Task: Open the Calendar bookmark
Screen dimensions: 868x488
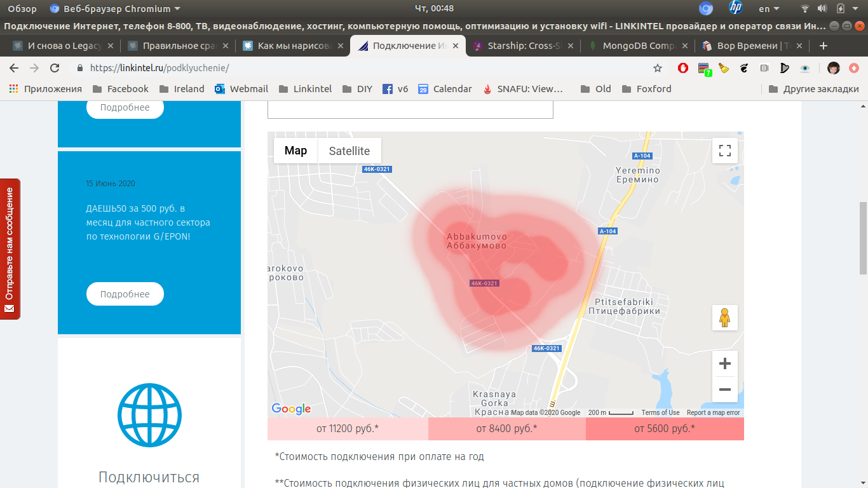Action: pos(445,89)
